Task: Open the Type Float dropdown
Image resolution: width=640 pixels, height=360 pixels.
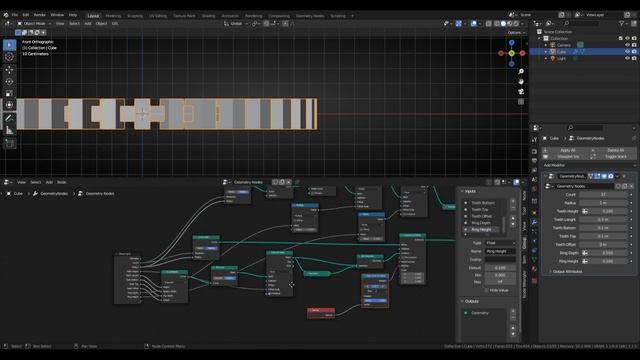Action: (x=500, y=243)
